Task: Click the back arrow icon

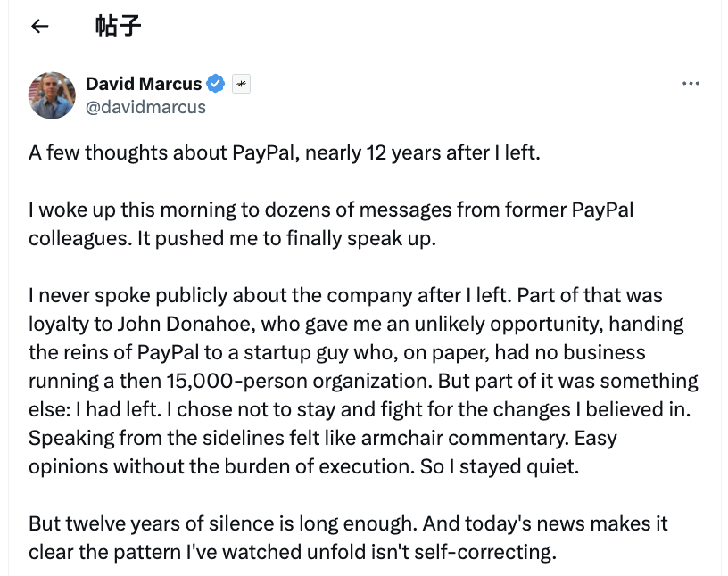Action: [x=39, y=26]
